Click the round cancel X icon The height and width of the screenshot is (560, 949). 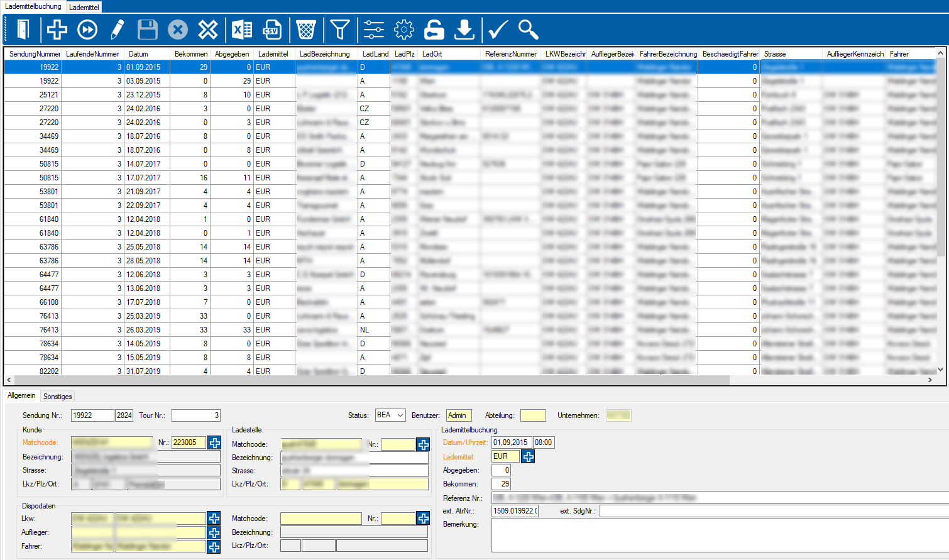[178, 30]
